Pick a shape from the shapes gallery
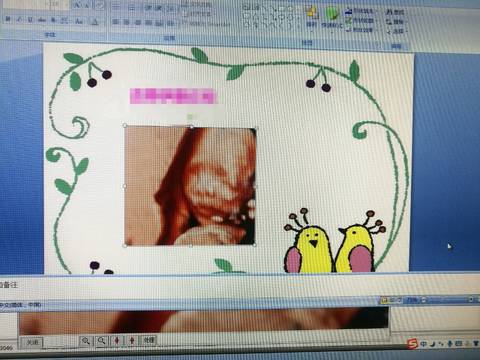Viewport: 480px width, 360px height. (x=270, y=17)
